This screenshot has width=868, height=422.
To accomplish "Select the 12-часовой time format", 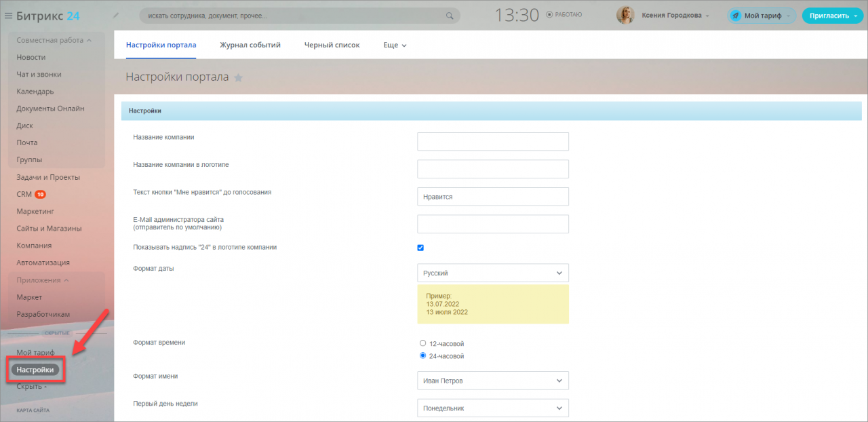I will 423,343.
